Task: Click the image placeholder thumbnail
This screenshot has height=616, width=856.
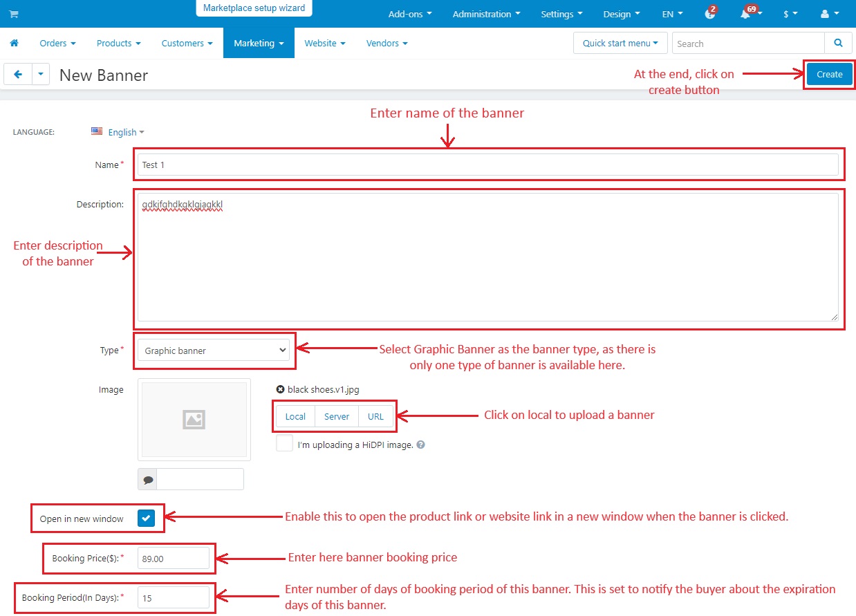Action: [x=194, y=419]
